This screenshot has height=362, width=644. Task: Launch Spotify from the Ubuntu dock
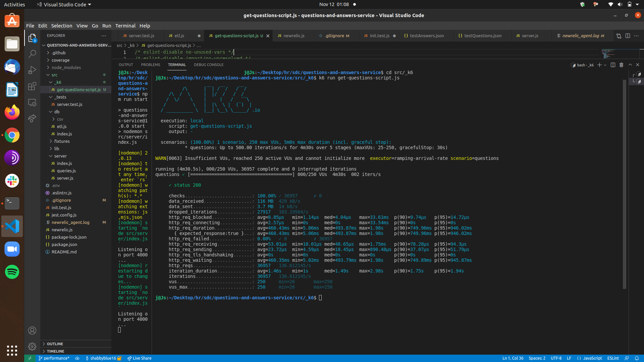point(12,272)
